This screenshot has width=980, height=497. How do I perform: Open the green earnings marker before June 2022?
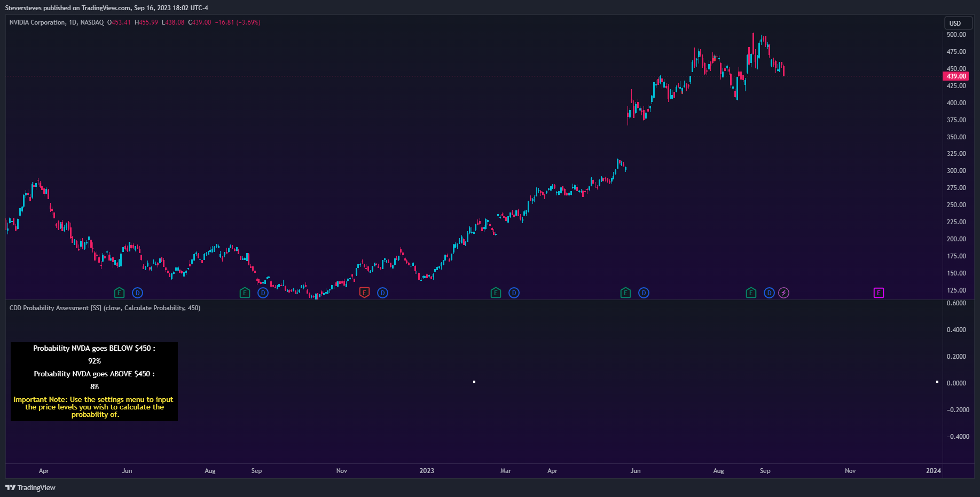pyautogui.click(x=120, y=293)
